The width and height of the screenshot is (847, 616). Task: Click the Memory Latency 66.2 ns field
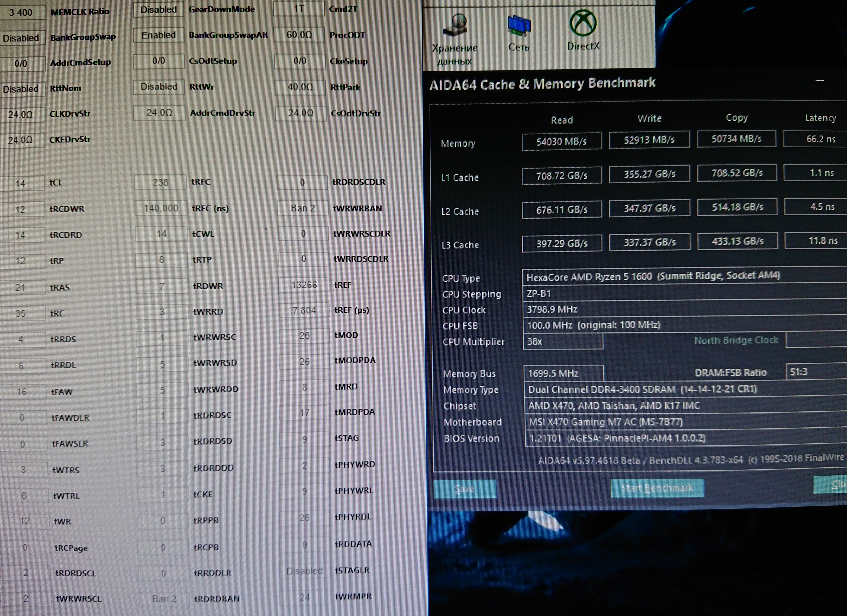820,139
